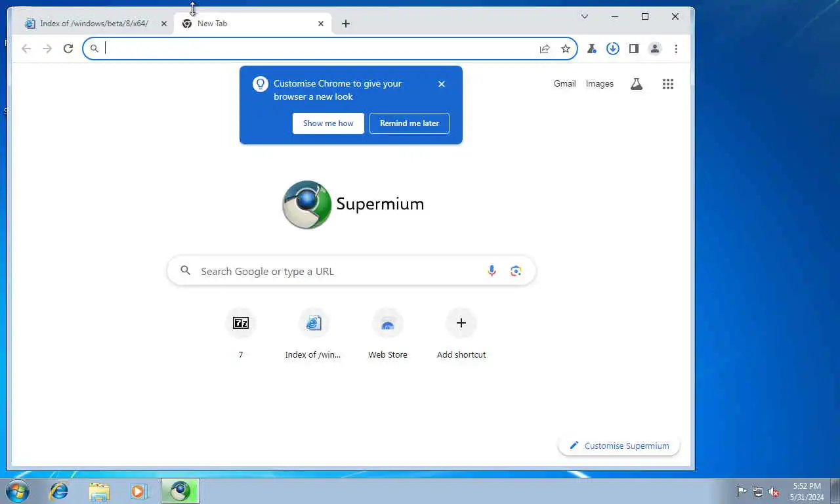
Task: Open the Google apps grid
Action: coord(668,84)
